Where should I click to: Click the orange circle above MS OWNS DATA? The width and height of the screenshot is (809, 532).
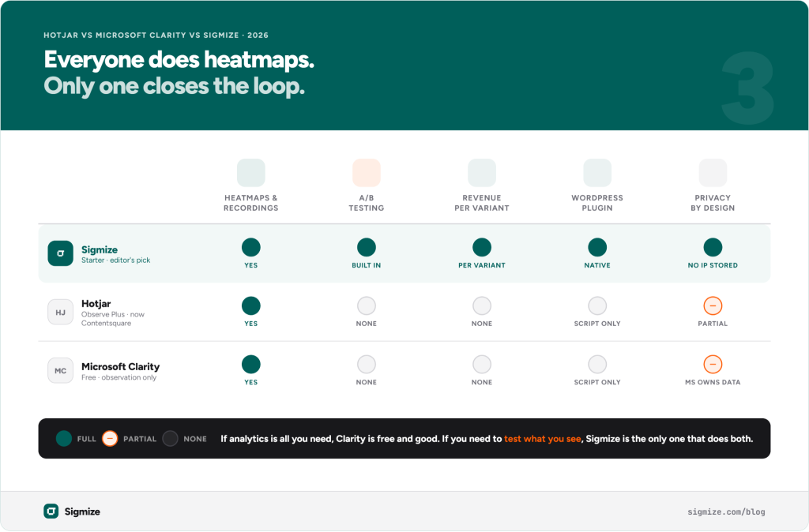click(x=713, y=365)
